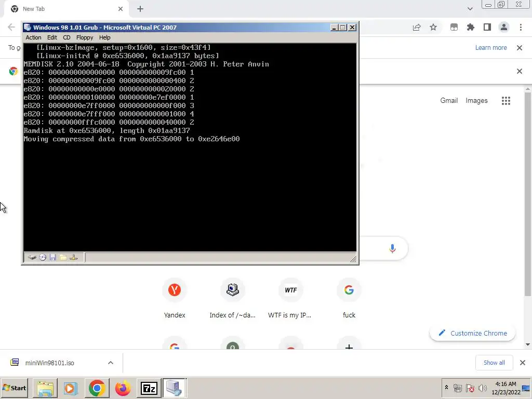The width and height of the screenshot is (532, 399).
Task: Select the Chrome tab titled New Tab
Action: [x=66, y=9]
